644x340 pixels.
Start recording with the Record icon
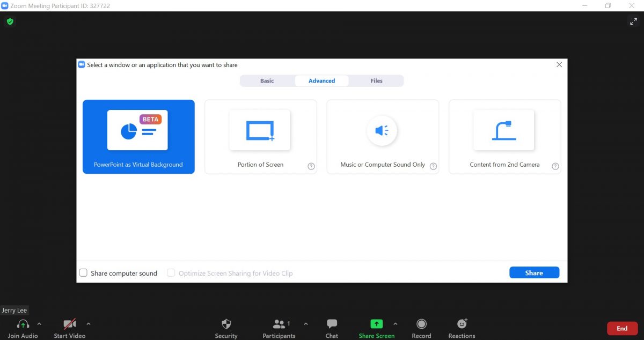tap(421, 324)
